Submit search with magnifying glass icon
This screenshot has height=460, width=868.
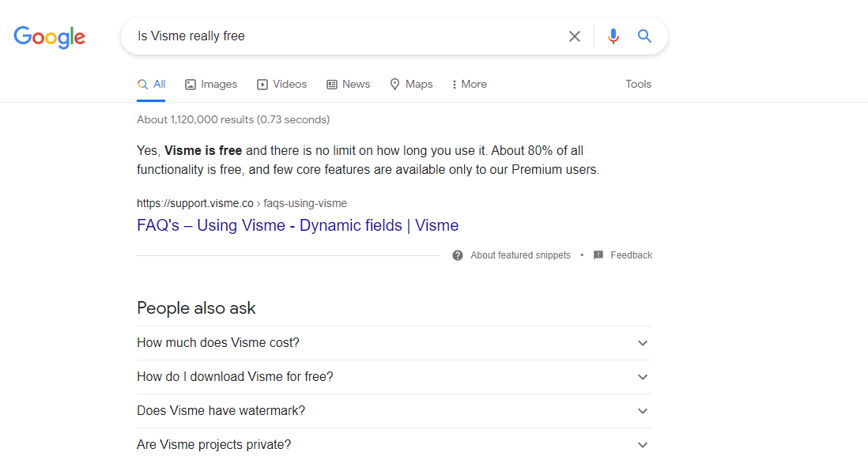644,36
